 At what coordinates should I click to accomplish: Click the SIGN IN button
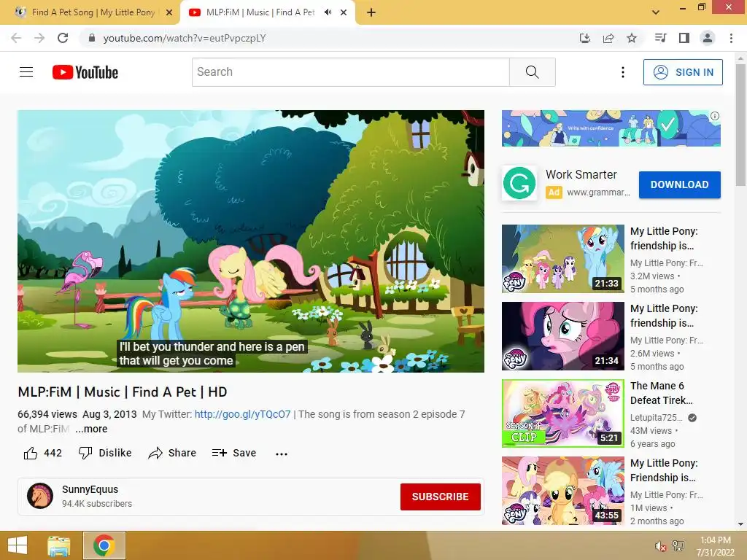click(x=683, y=72)
